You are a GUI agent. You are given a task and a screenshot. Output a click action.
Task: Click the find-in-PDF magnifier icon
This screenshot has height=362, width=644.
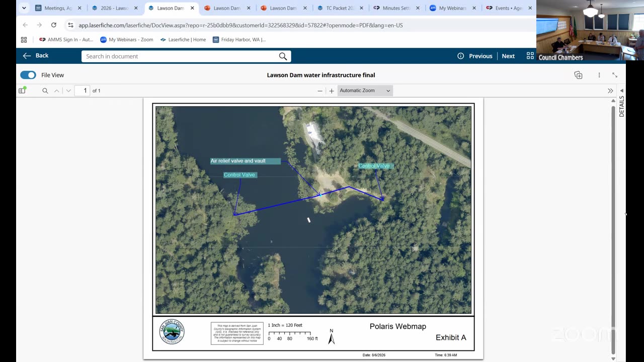coord(45,90)
